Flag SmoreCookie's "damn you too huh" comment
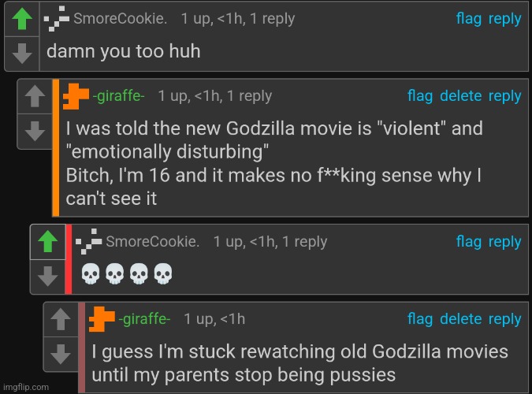The height and width of the screenshot is (394, 532). 468,19
